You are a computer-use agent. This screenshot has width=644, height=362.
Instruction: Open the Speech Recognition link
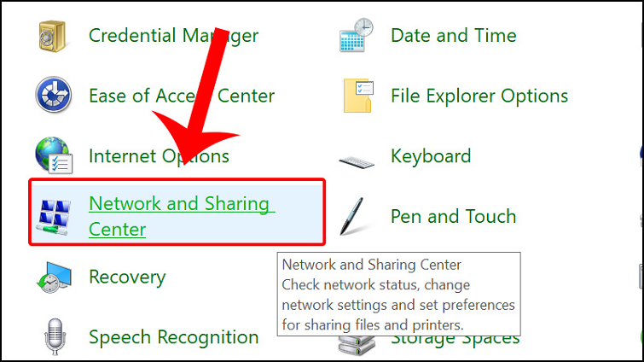pos(173,337)
